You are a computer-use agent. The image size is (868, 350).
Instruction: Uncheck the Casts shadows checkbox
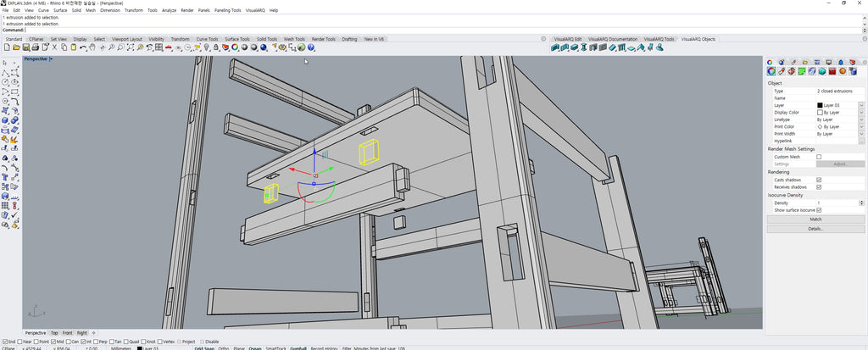819,180
